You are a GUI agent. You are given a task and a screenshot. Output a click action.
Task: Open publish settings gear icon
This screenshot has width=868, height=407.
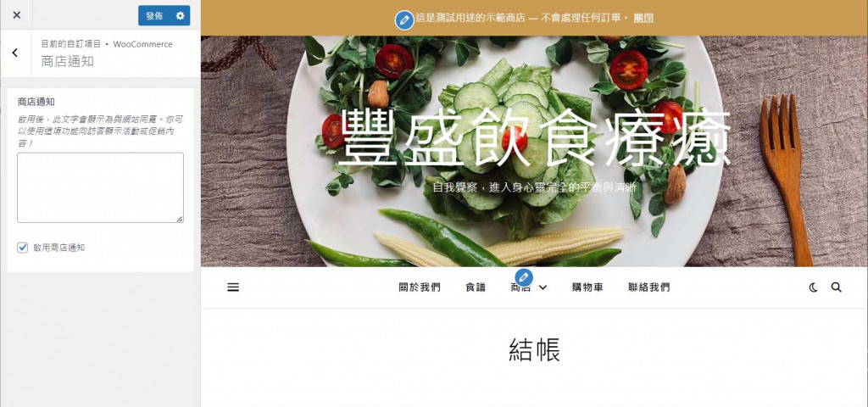(x=180, y=15)
